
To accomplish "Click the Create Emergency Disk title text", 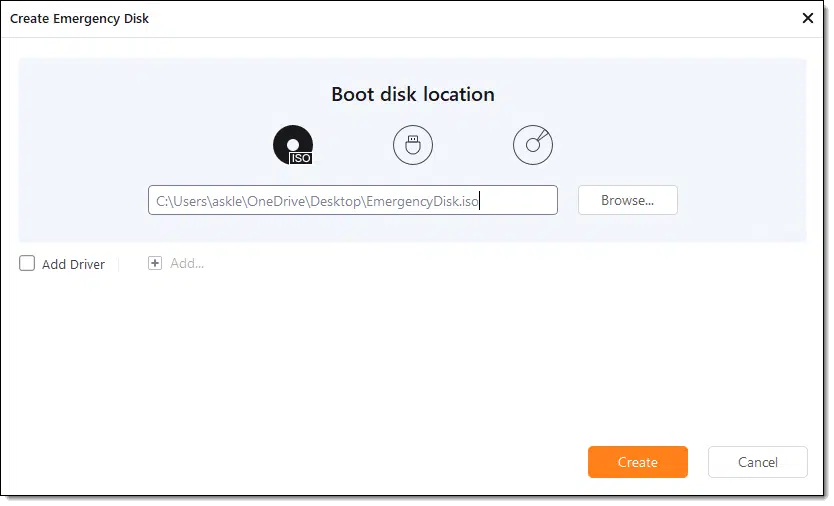I will pyautogui.click(x=79, y=19).
